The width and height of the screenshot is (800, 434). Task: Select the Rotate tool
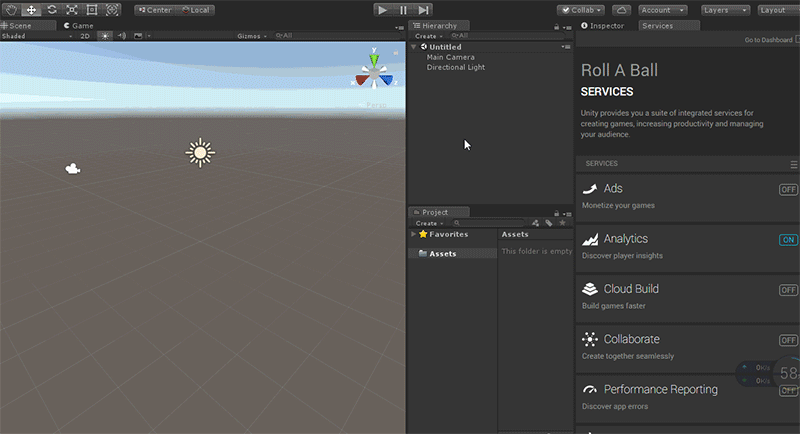coord(52,10)
